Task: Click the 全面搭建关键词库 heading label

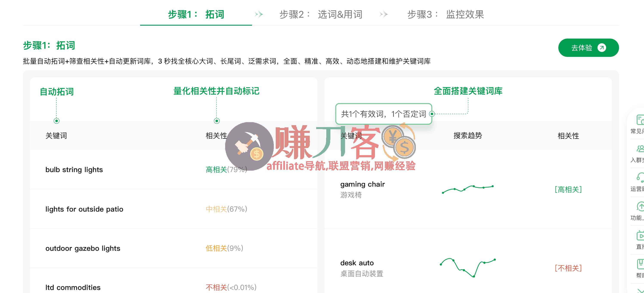Action: (468, 91)
